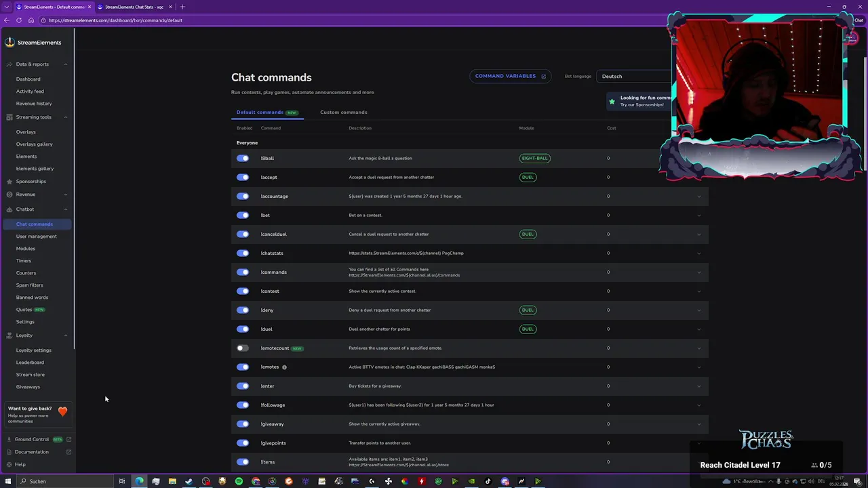Open the Timers sidebar item

(x=24, y=261)
